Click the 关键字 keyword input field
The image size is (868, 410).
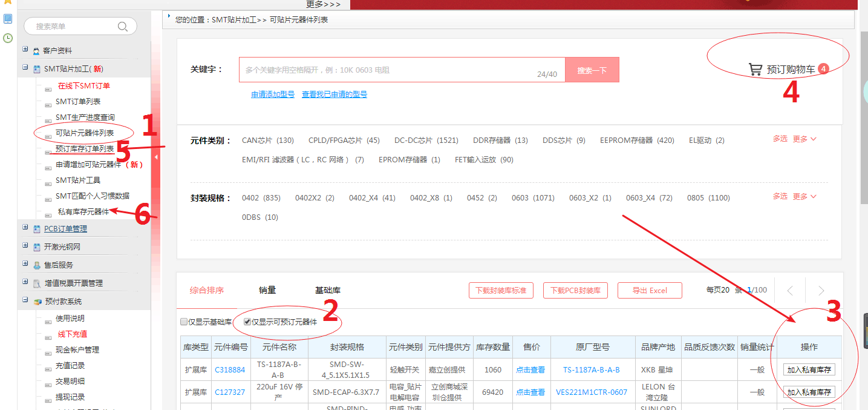(387, 70)
